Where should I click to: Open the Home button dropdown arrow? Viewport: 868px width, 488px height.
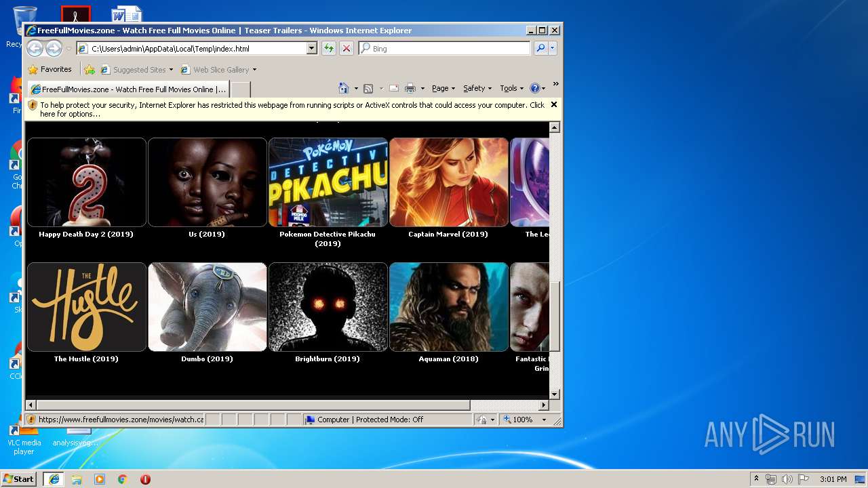click(356, 89)
